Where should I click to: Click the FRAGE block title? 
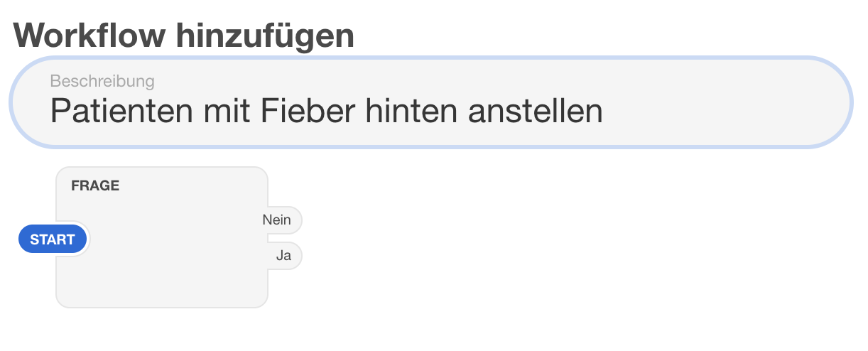(x=95, y=186)
